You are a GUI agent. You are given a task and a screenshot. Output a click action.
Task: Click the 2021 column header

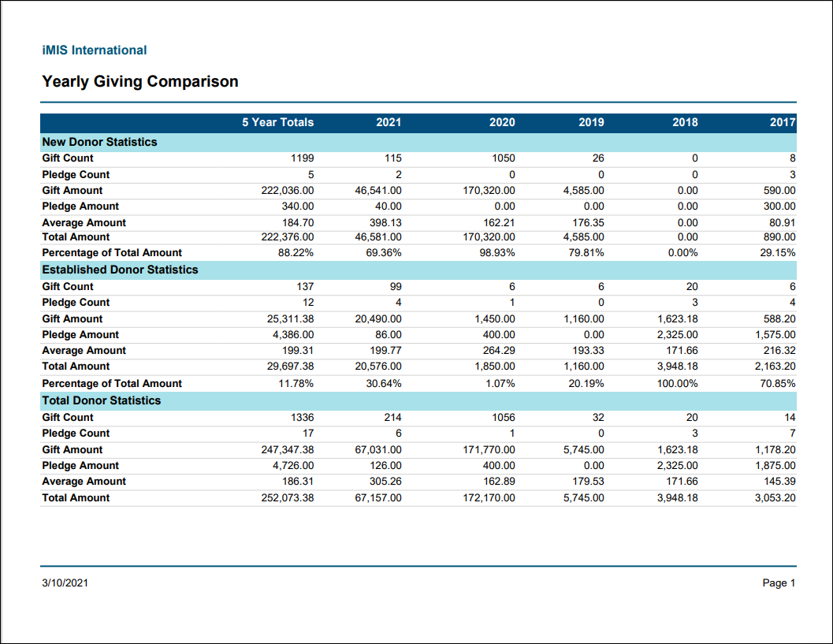pyautogui.click(x=389, y=122)
